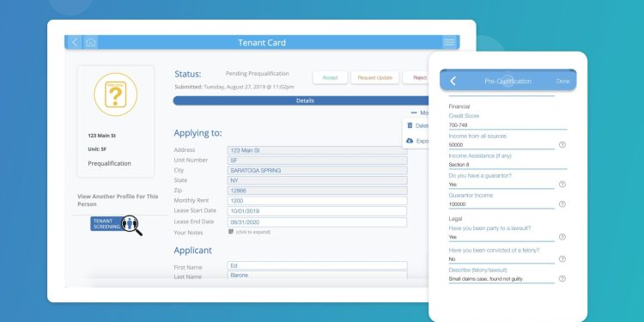
Task: Open Income Assistance field Section 8
Action: tap(507, 165)
